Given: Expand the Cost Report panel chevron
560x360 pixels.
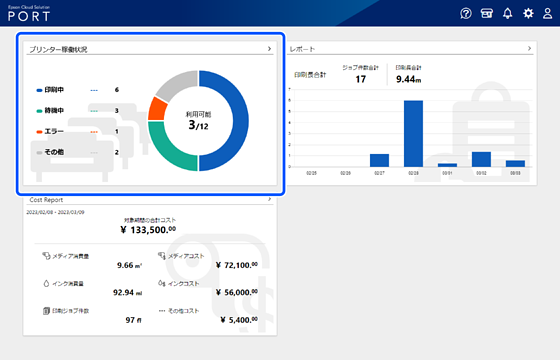Looking at the screenshot, I should (x=270, y=199).
